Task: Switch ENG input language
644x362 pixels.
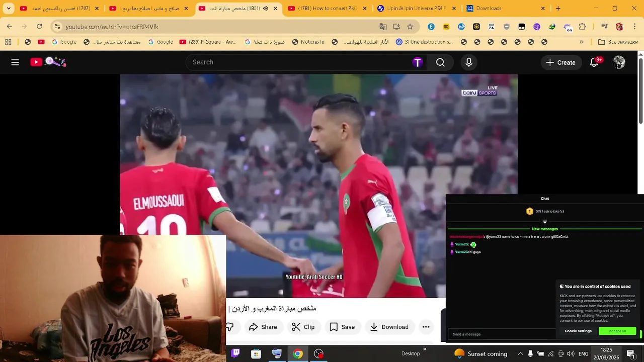Action: click(583, 354)
